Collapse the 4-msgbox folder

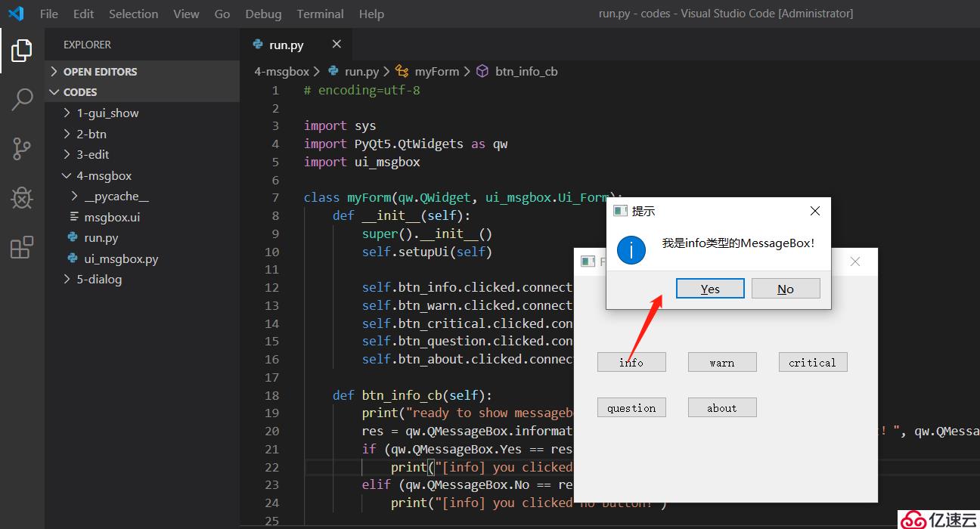(x=142, y=175)
